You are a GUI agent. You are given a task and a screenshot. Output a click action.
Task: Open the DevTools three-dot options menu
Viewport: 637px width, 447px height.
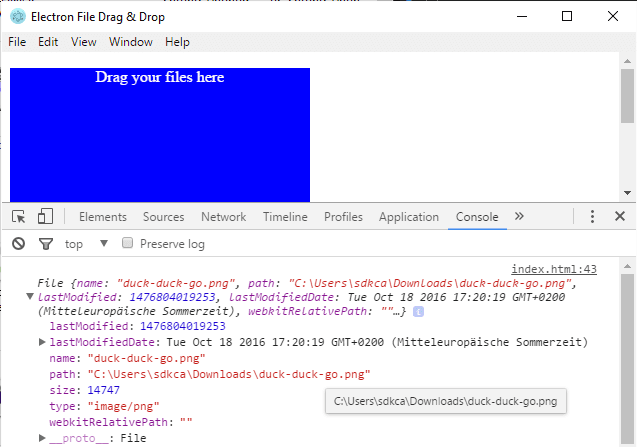point(592,217)
